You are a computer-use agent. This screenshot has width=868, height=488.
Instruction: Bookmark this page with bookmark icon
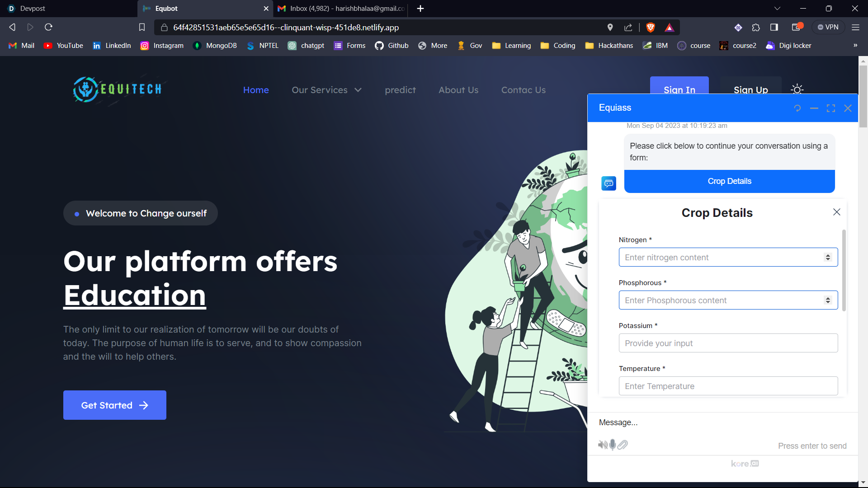tap(142, 28)
